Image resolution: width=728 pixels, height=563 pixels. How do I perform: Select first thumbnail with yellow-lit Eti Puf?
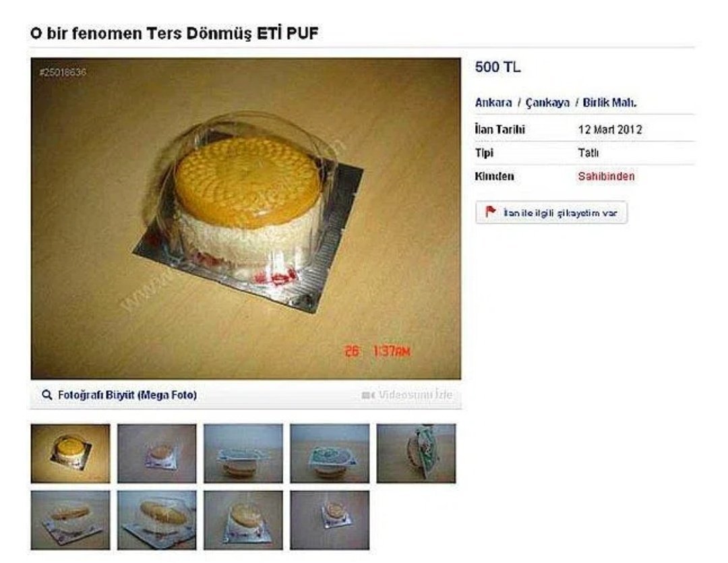pos(71,453)
